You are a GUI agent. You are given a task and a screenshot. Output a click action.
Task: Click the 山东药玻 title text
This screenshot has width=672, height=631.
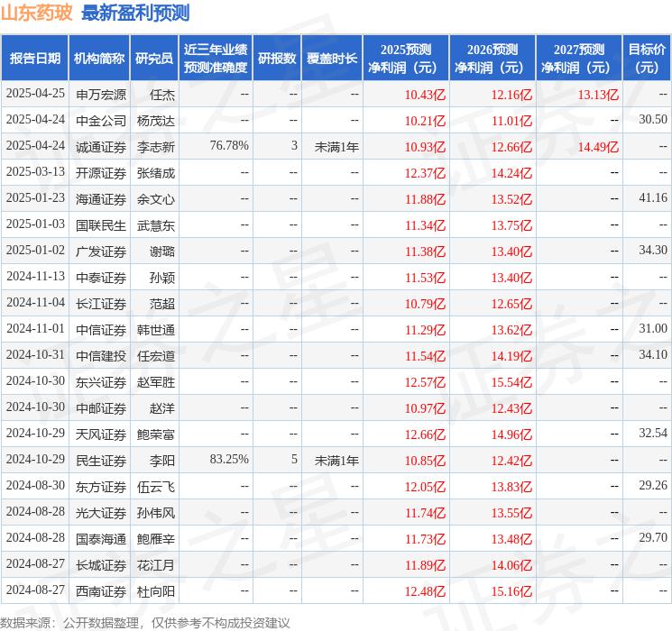coord(36,13)
